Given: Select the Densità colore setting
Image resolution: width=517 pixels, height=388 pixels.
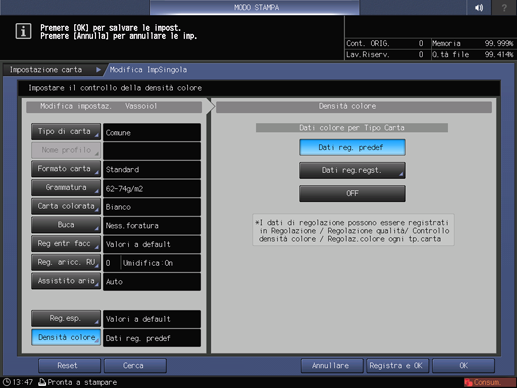Looking at the screenshot, I should click(66, 337).
